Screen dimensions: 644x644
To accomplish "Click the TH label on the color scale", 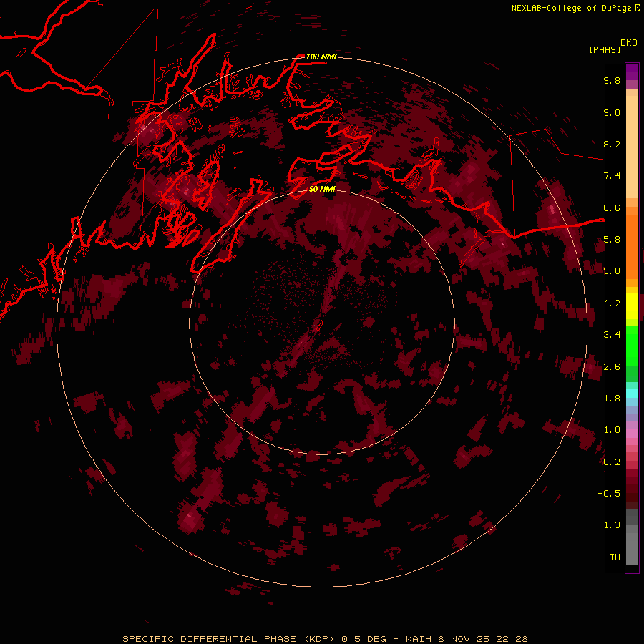I will pyautogui.click(x=615, y=557).
